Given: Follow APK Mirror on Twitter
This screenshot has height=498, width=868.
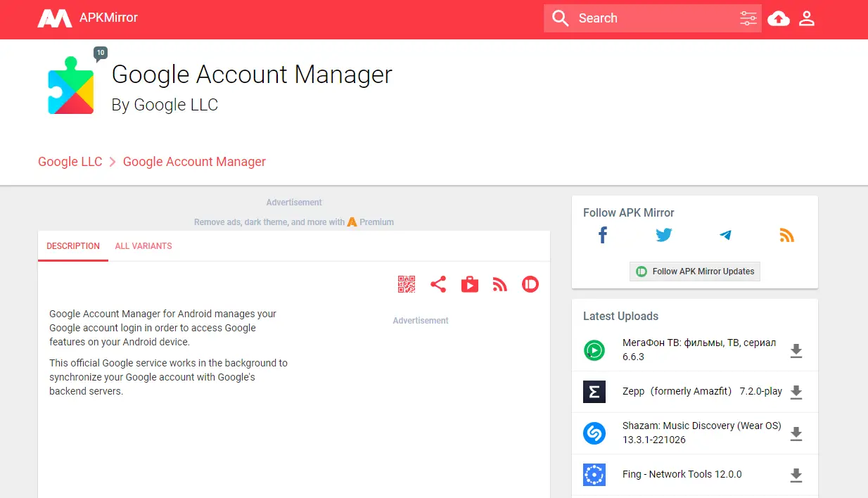Looking at the screenshot, I should 664,236.
